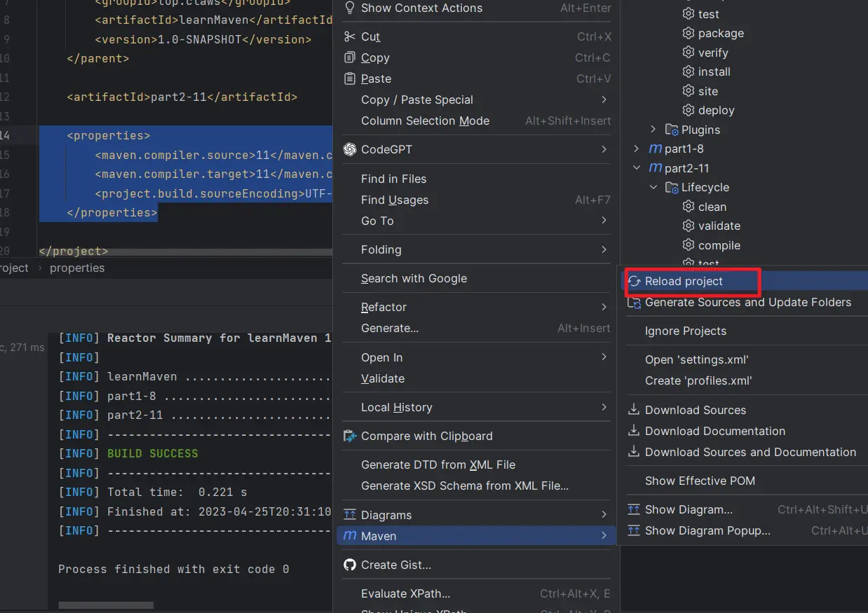Click the Show Diagram Popup... icon
868x613 pixels.
[x=634, y=530]
